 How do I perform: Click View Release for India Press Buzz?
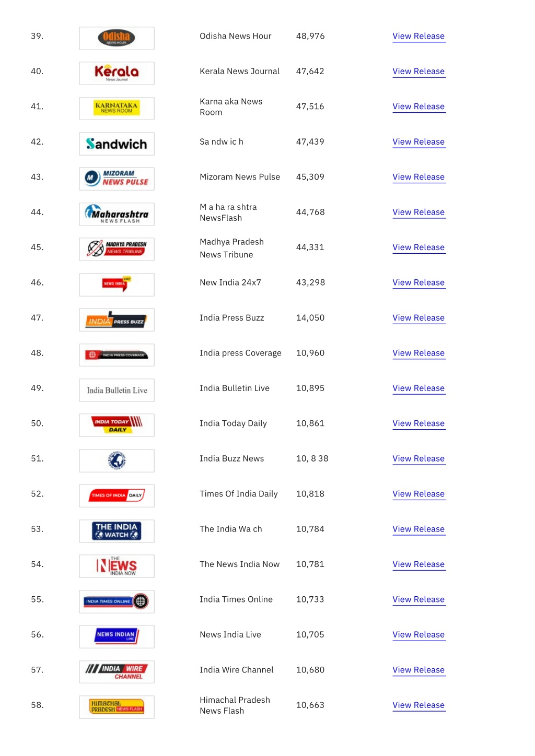coord(418,317)
